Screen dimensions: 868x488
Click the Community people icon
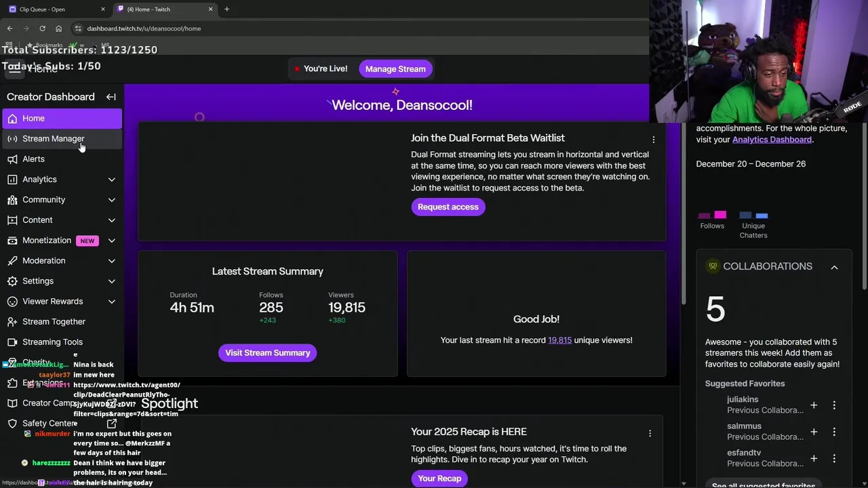[12, 200]
